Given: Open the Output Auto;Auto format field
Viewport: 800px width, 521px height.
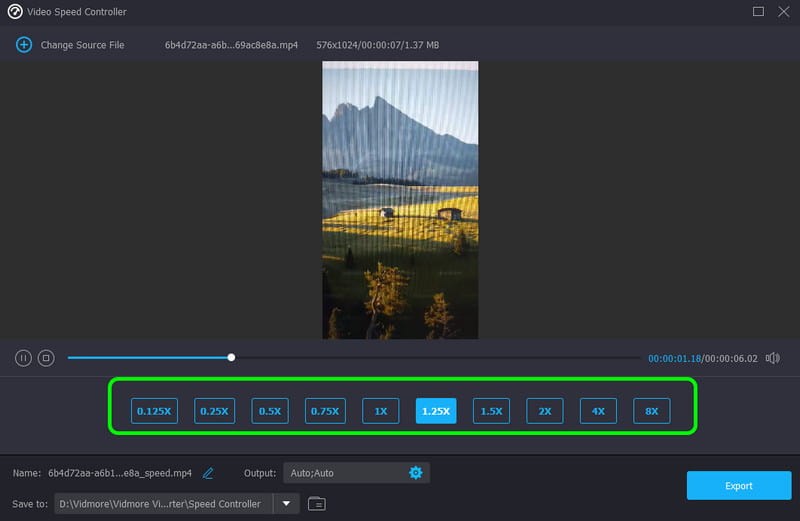Looking at the screenshot, I should point(345,473).
